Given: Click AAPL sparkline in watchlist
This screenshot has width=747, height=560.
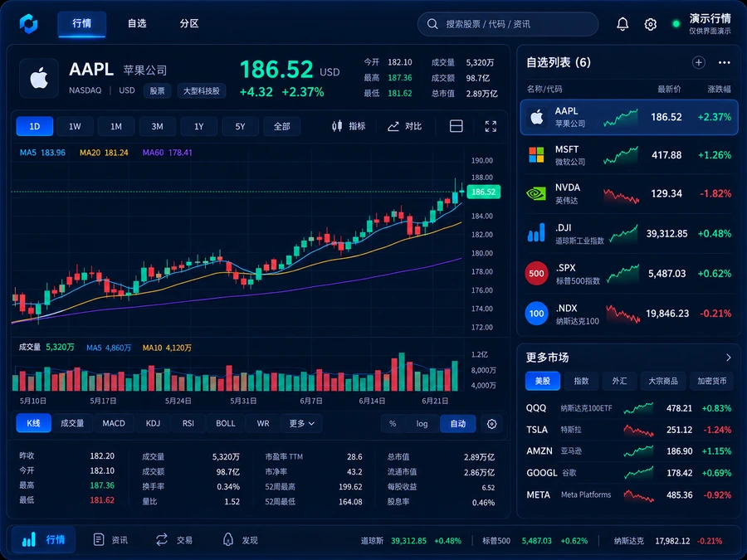Looking at the screenshot, I should click(621, 118).
